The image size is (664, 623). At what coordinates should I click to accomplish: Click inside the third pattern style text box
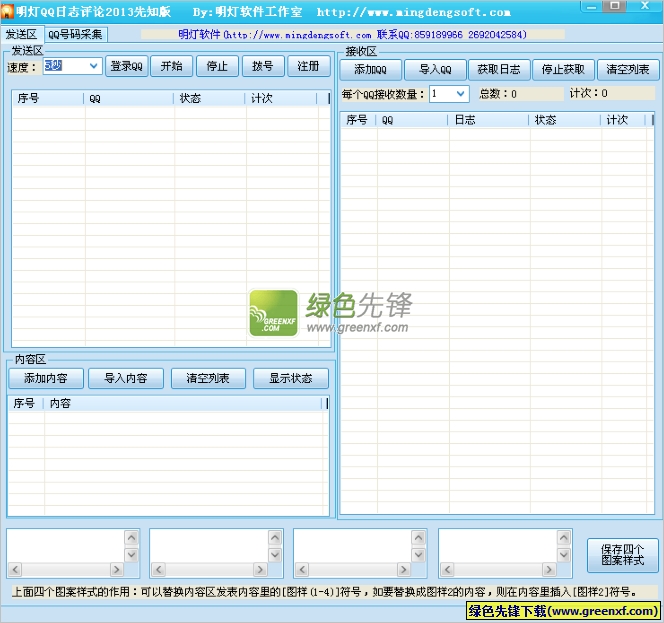click(x=353, y=545)
